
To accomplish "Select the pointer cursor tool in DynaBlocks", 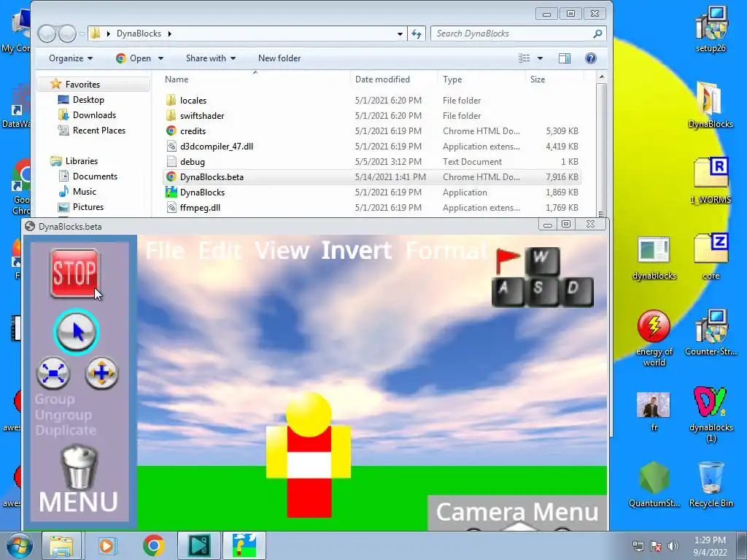I will click(x=76, y=332).
